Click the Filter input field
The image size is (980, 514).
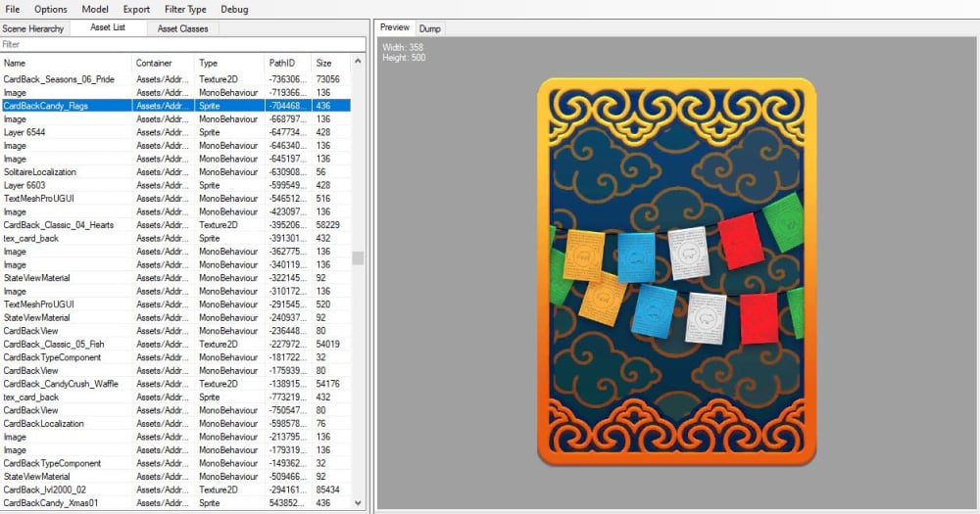[x=182, y=44]
